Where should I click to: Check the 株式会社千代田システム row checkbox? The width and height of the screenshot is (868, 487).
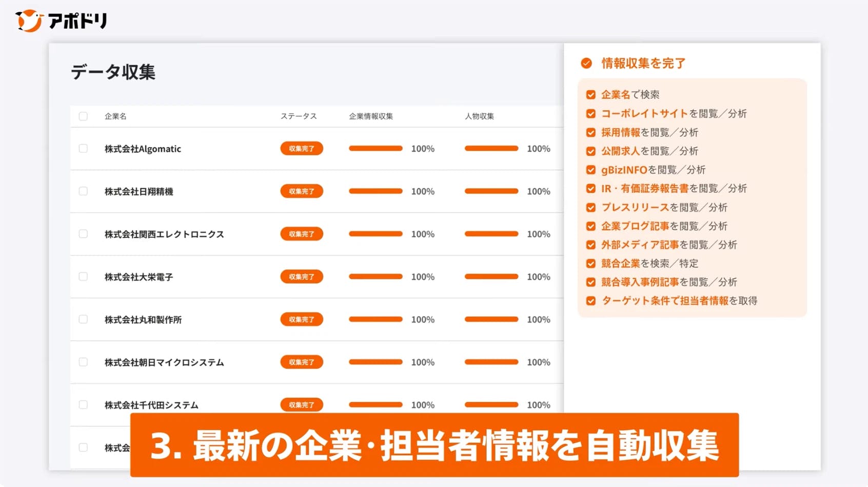pyautogui.click(x=83, y=405)
